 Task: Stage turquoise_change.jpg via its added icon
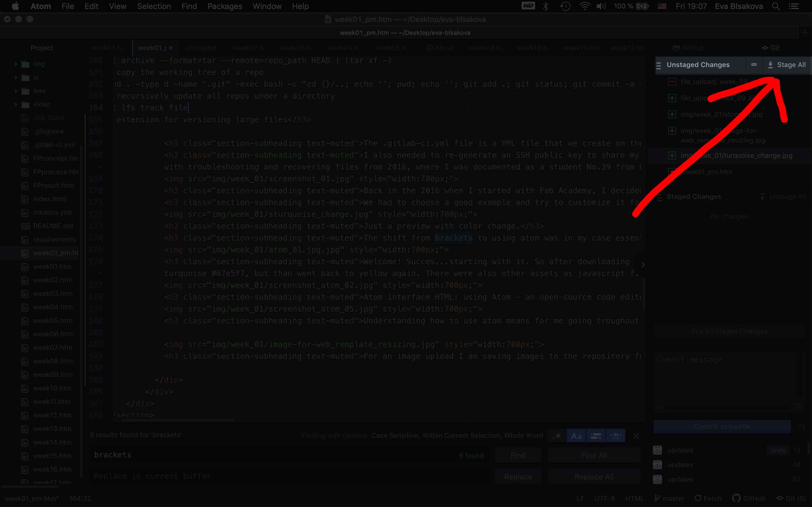pyautogui.click(x=672, y=155)
